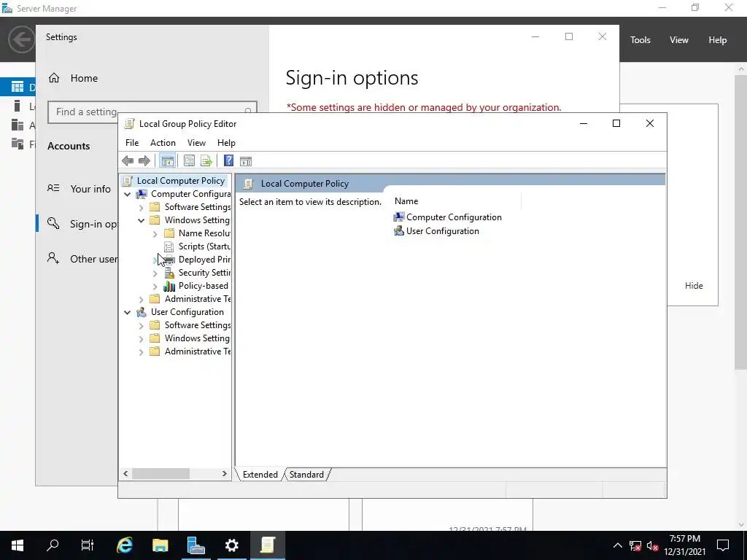Toggle Show/Hide Console Tree toolbar icon
This screenshot has height=560, width=747.
coord(167,161)
